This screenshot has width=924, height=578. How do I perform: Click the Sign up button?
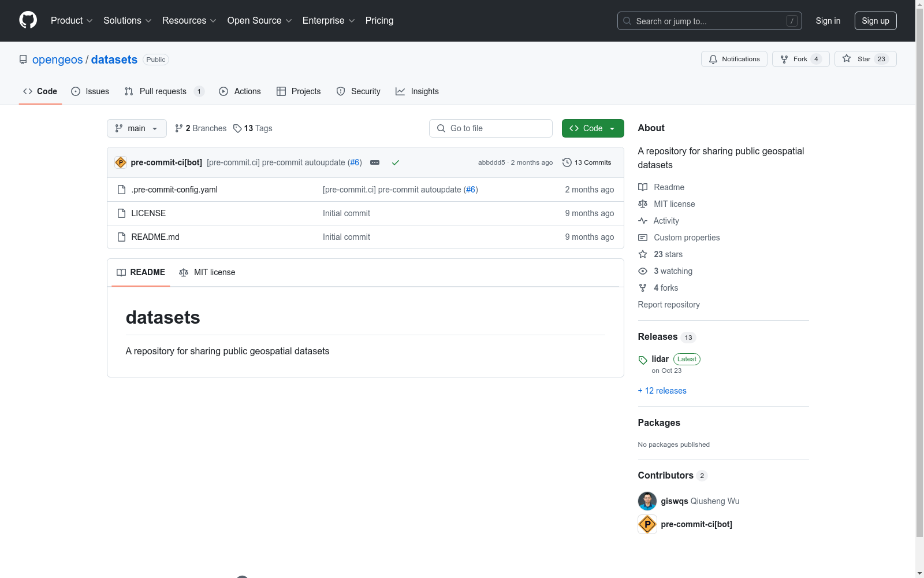(875, 21)
